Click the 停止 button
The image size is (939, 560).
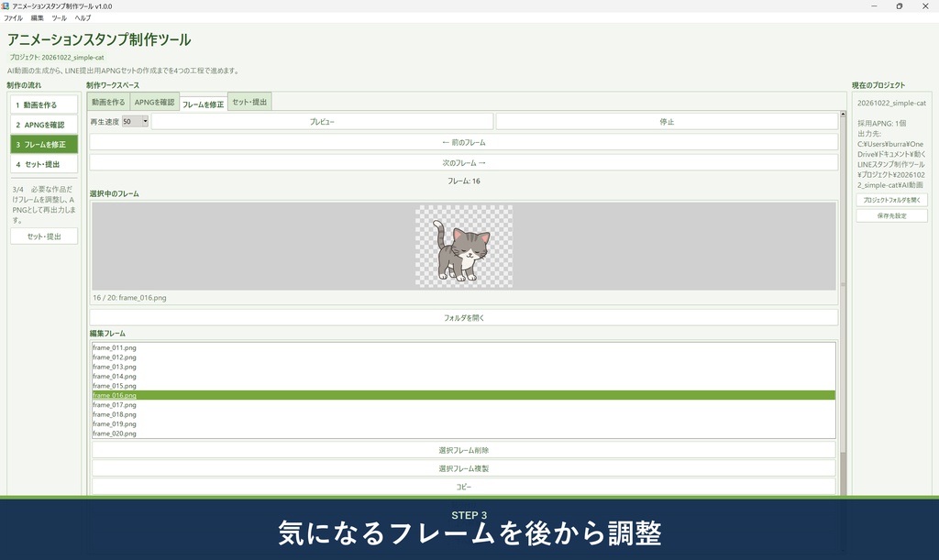(x=667, y=122)
